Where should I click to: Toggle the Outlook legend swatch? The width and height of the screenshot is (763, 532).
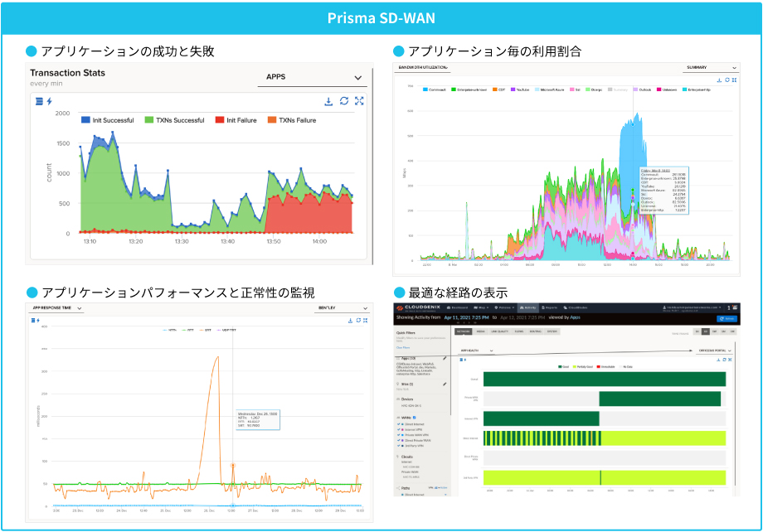(x=635, y=89)
